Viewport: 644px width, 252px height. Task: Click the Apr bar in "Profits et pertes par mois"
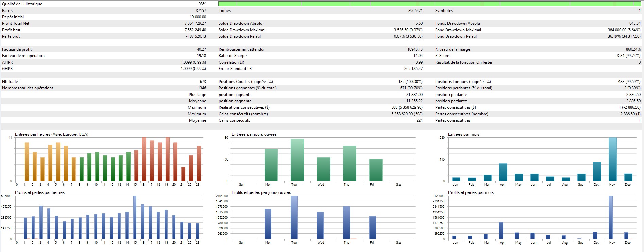501,231
